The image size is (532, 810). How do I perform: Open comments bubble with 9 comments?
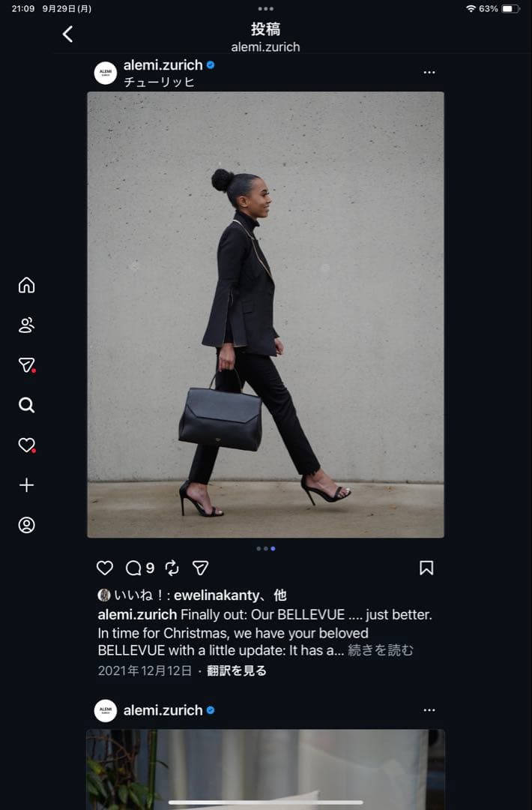point(140,568)
